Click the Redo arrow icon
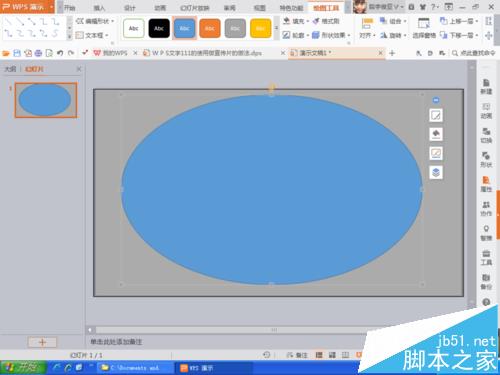 click(x=71, y=53)
